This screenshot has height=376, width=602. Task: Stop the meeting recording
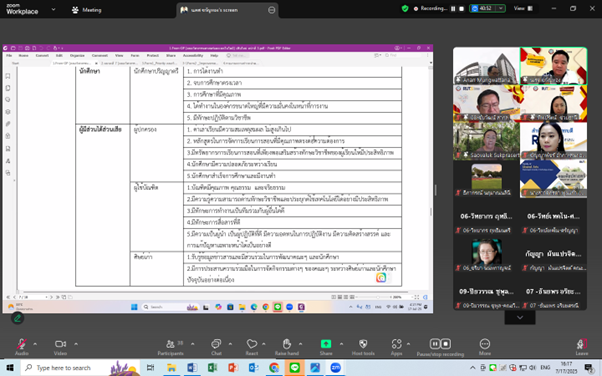446,344
